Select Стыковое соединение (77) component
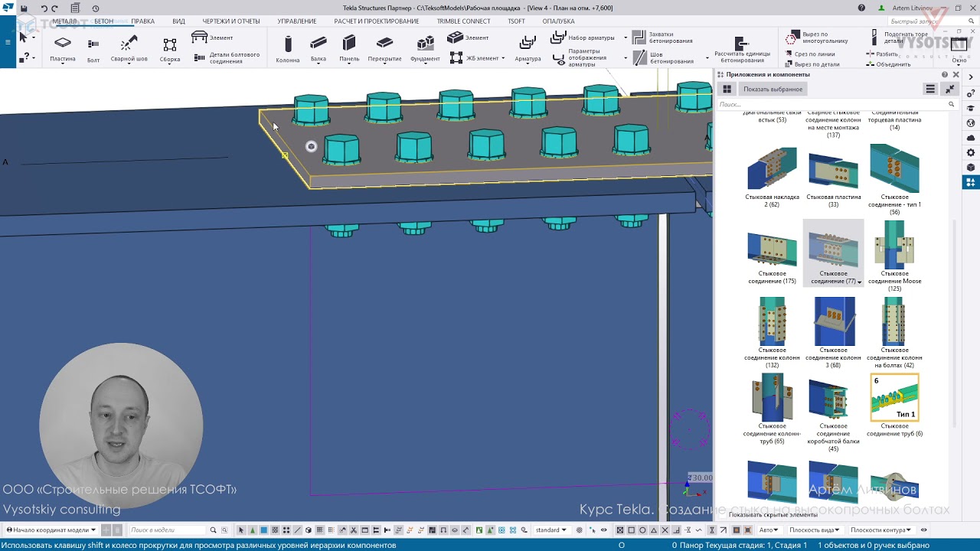This screenshot has height=551, width=980. [833, 253]
